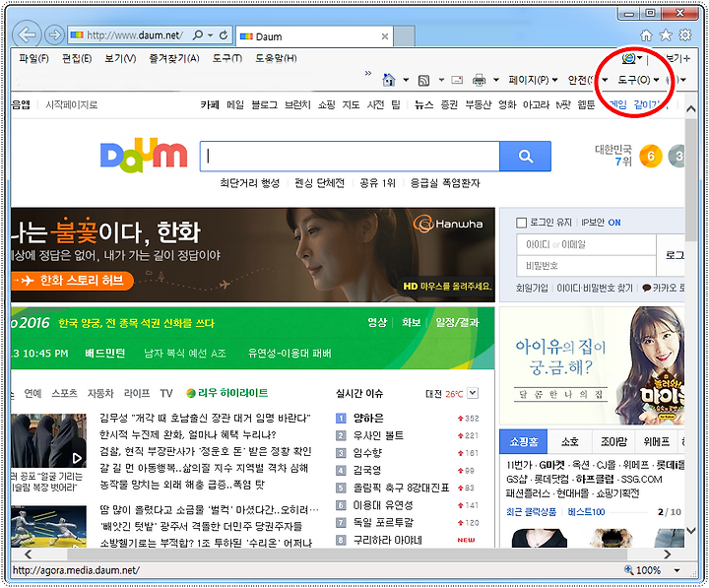Click the horizontal scrollbar right arrow
709x588 pixels.
point(667,555)
